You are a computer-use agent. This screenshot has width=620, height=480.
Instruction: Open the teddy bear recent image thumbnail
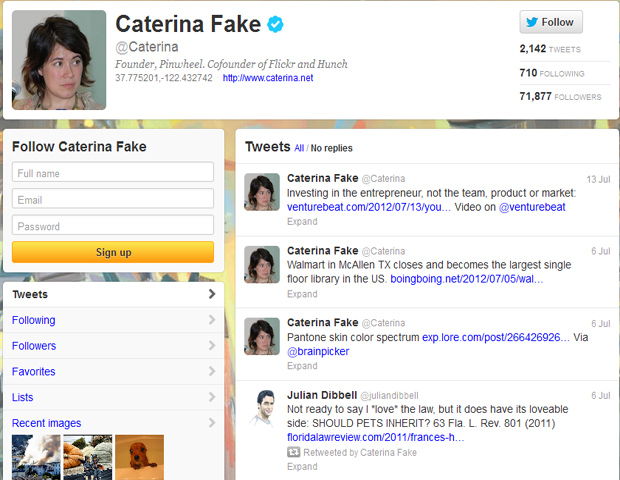139,457
